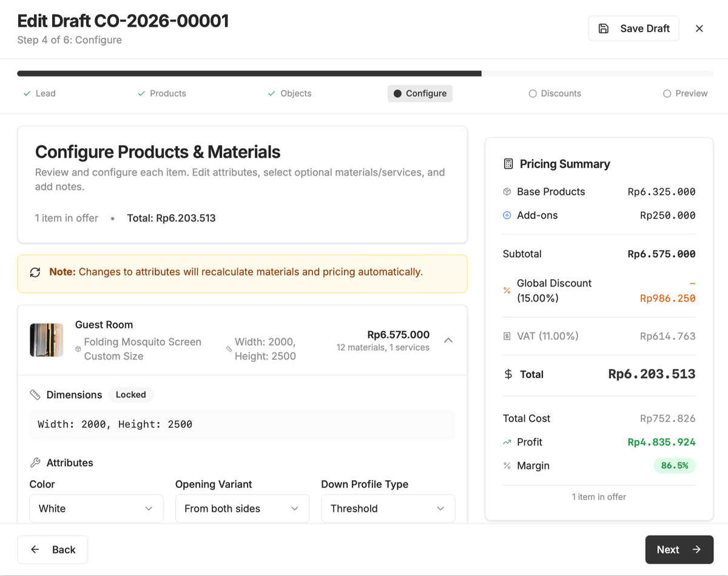The image size is (728, 576).
Task: Click the paperclip icon beside Dimensions
Action: point(35,395)
